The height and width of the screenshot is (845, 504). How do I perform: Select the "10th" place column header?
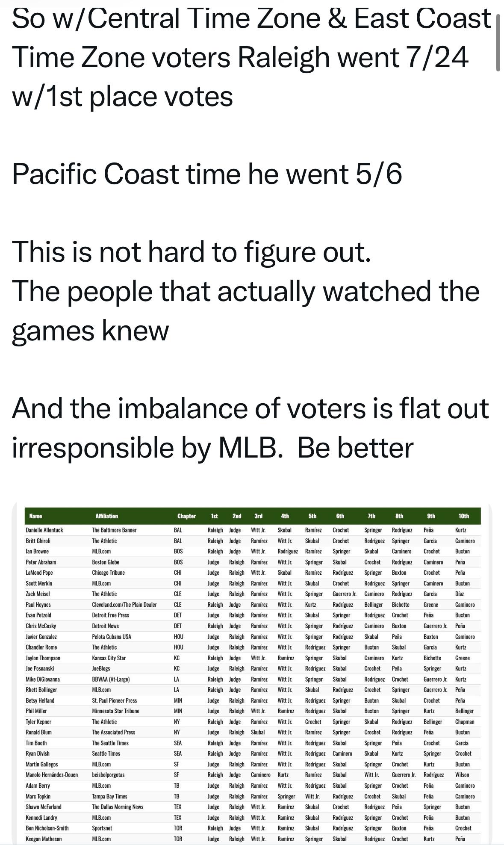pos(463,516)
